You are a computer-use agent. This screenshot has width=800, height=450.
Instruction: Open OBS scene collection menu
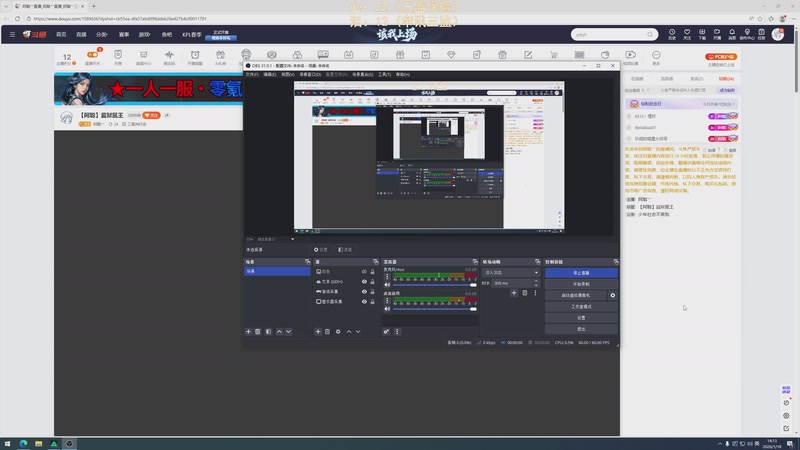(362, 74)
